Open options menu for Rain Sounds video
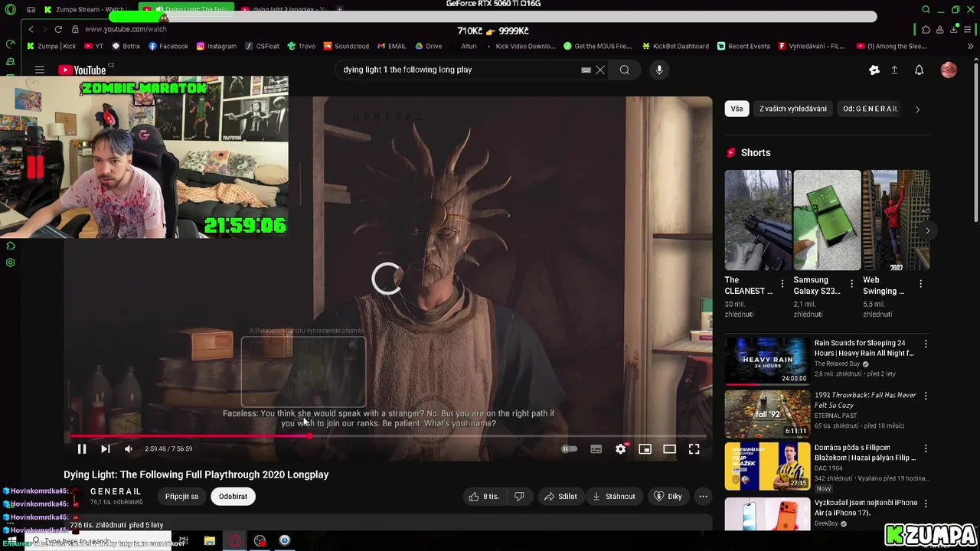 [x=926, y=344]
